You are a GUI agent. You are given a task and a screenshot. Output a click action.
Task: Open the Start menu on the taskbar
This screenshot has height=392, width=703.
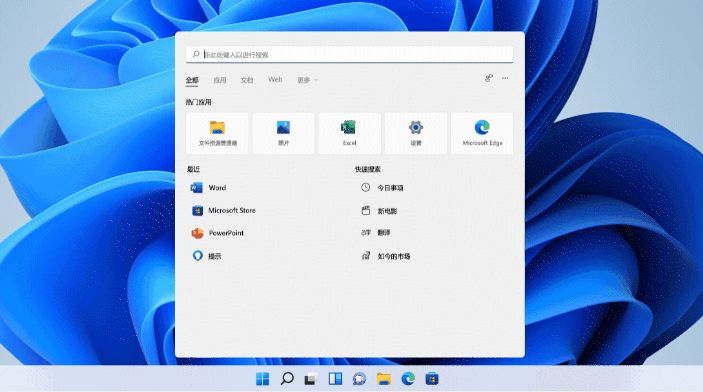coord(263,379)
